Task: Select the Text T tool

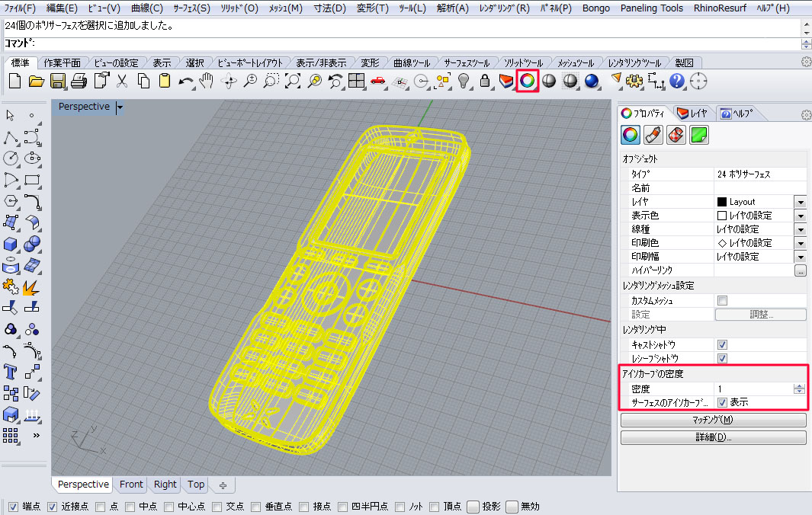Action: pos(11,372)
